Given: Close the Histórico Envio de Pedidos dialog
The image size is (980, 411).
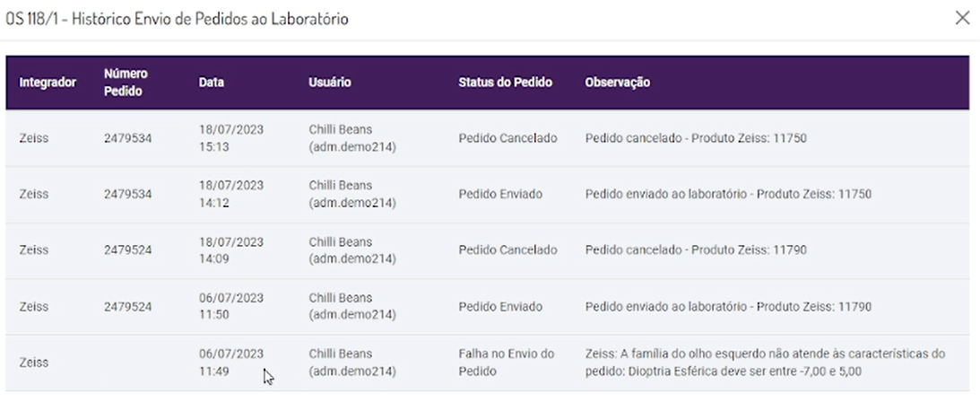Looking at the screenshot, I should click(962, 18).
